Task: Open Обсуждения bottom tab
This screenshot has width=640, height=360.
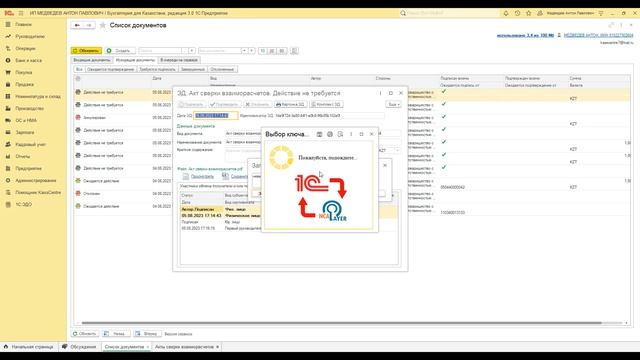Action: coord(79,347)
